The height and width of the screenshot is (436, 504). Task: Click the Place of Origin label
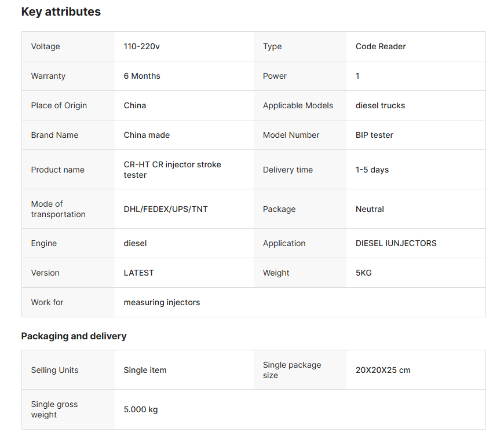coord(59,105)
